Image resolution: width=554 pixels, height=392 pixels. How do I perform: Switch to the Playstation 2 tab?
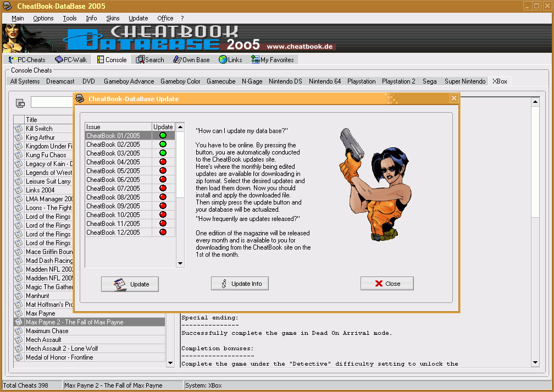(398, 81)
